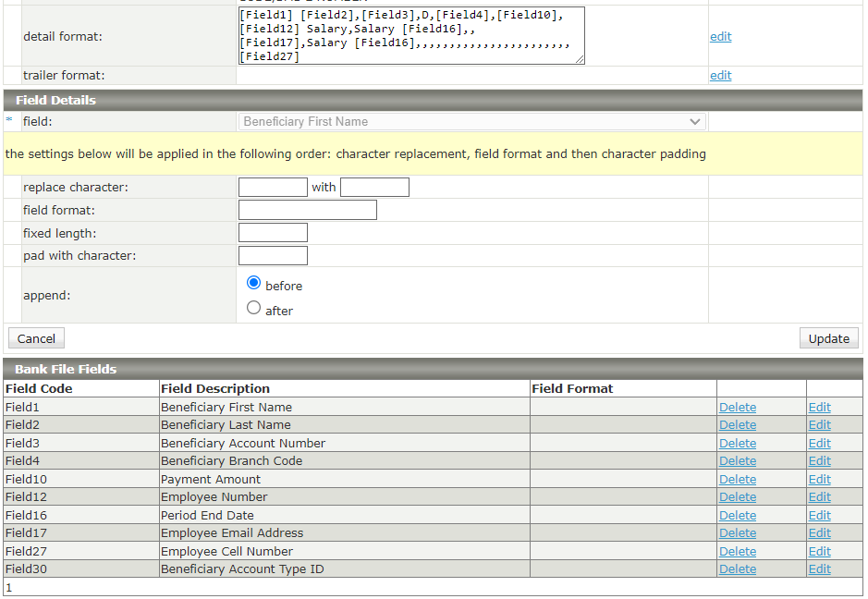Click inside the detail format textarea
Viewport: 868px width, 599px height.
410,37
